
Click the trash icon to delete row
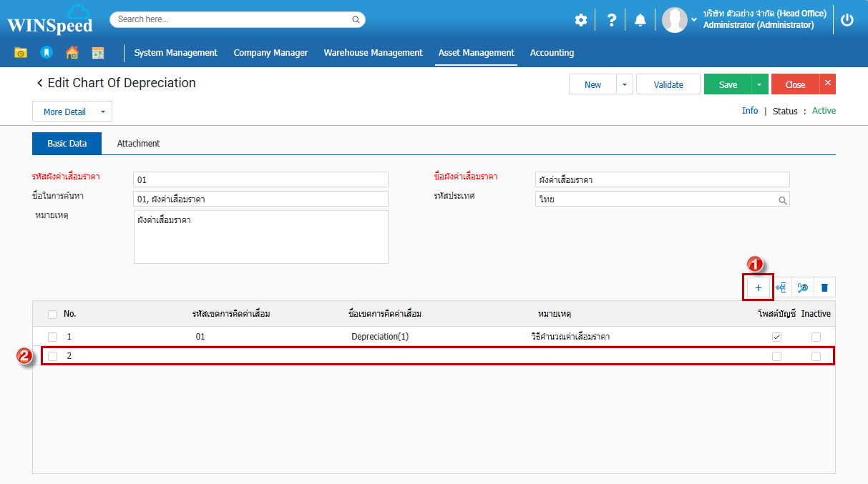(x=824, y=287)
